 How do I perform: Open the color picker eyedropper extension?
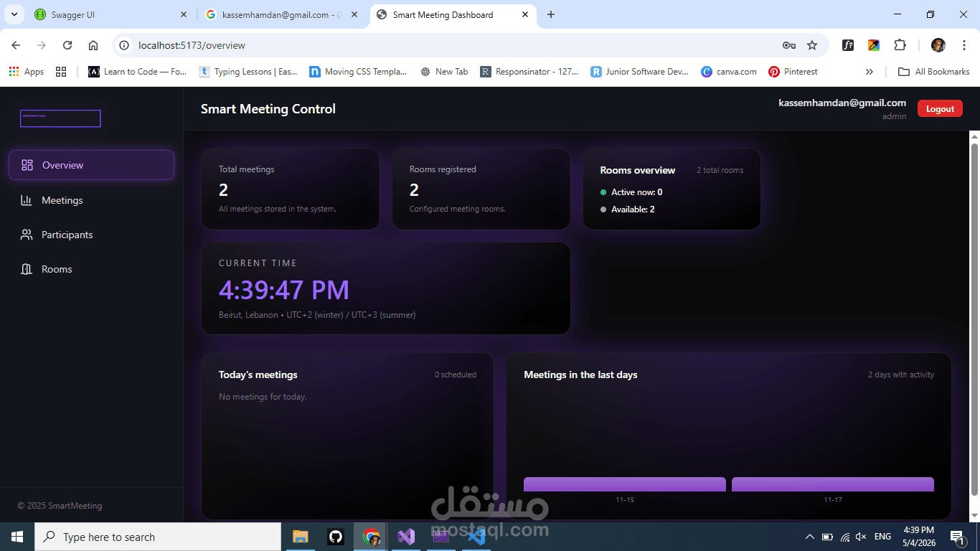874,45
